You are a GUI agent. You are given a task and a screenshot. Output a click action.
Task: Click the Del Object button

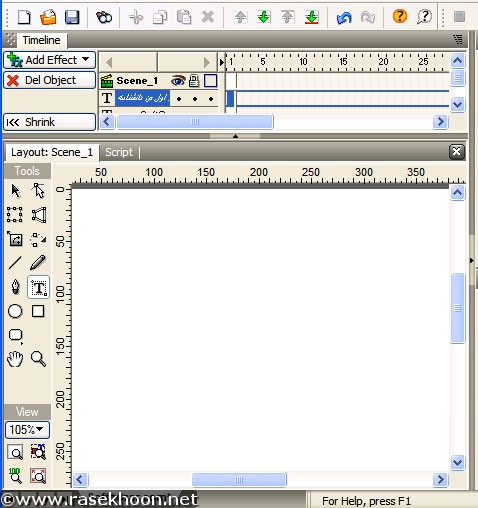(x=49, y=80)
